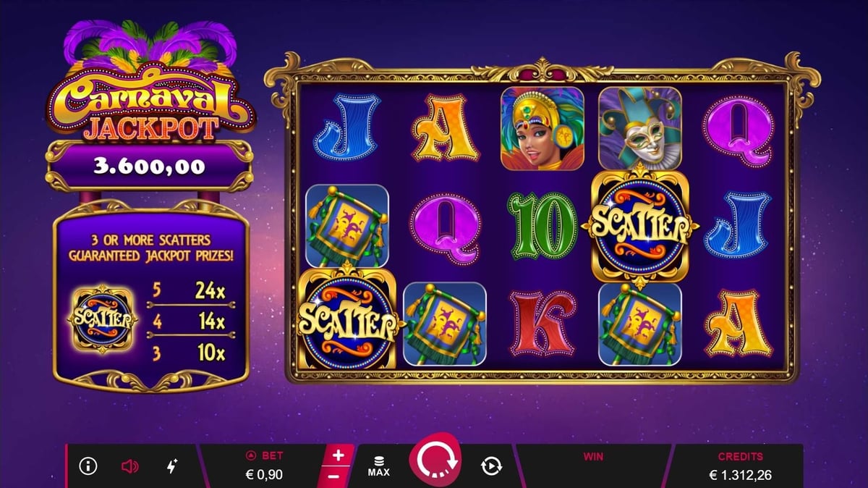This screenshot has width=868, height=488.
Task: Select the carnival dancer symbol
Action: click(x=542, y=128)
